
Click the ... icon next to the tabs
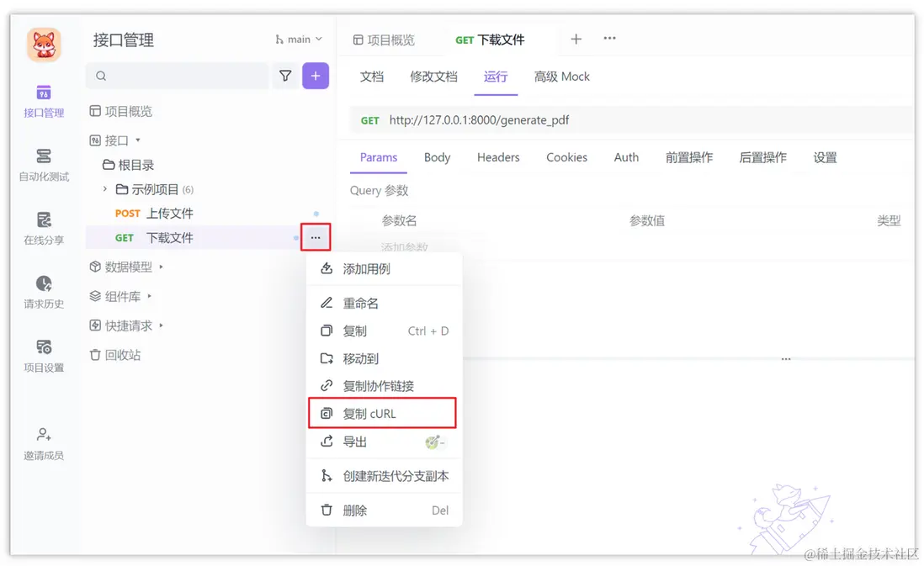tap(609, 39)
